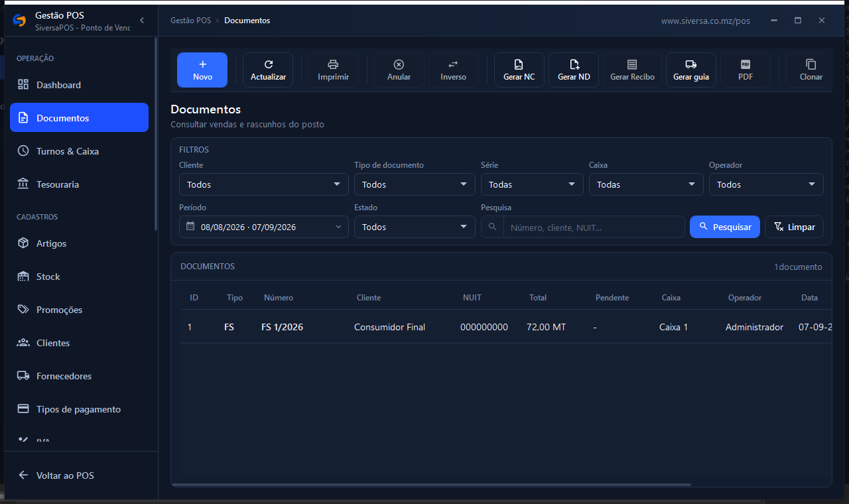Generate a debit note with Gerar ND
The height and width of the screenshot is (504, 849).
click(574, 70)
